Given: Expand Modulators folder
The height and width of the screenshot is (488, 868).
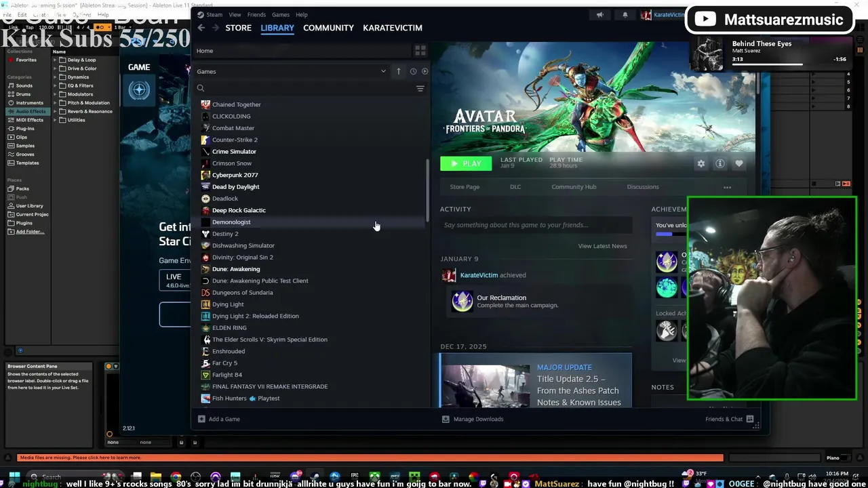Looking at the screenshot, I should coord(56,94).
